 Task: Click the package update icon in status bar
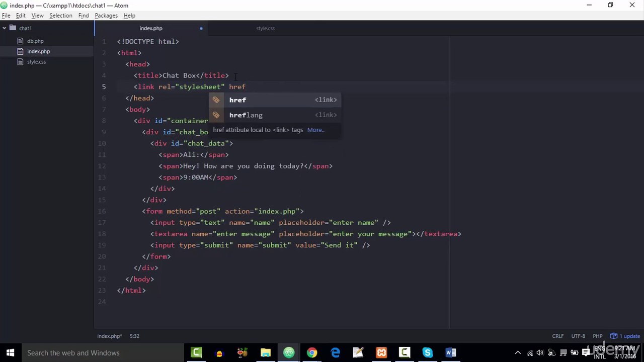(613, 336)
